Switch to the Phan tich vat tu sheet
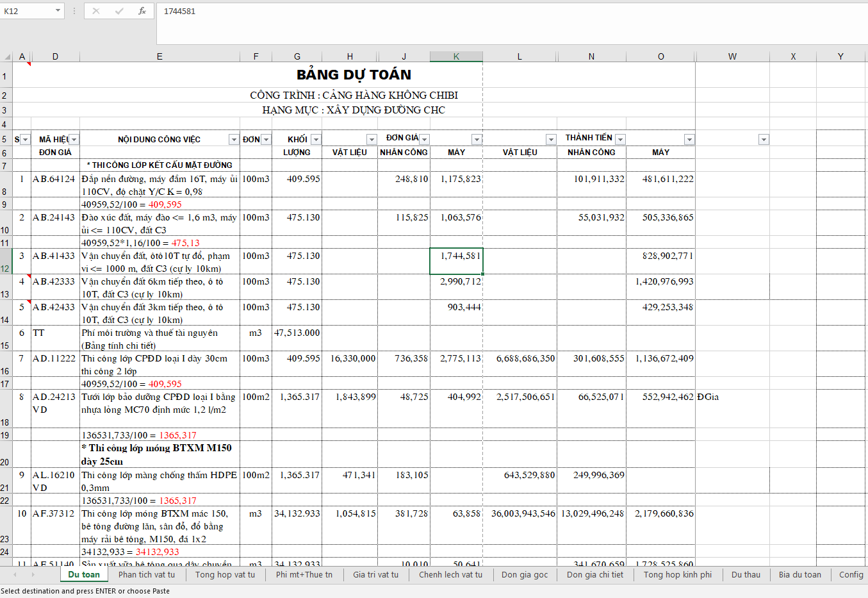The image size is (868, 598). coord(146,575)
